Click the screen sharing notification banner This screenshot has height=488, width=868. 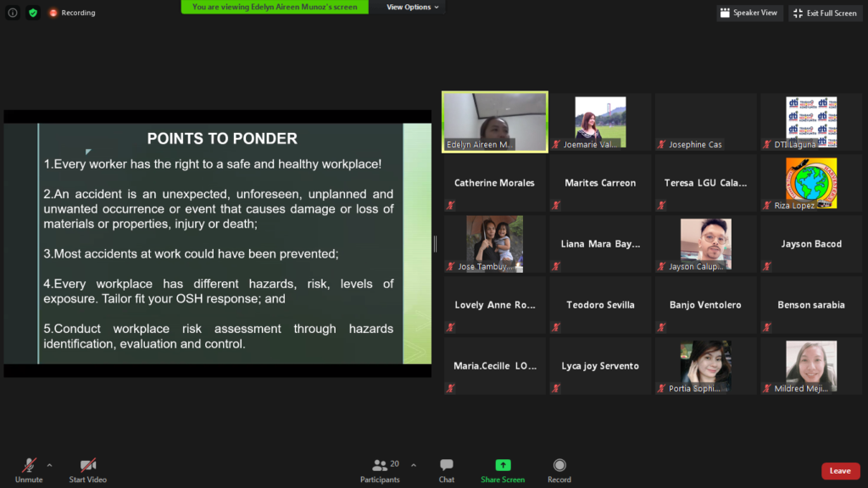pyautogui.click(x=275, y=7)
